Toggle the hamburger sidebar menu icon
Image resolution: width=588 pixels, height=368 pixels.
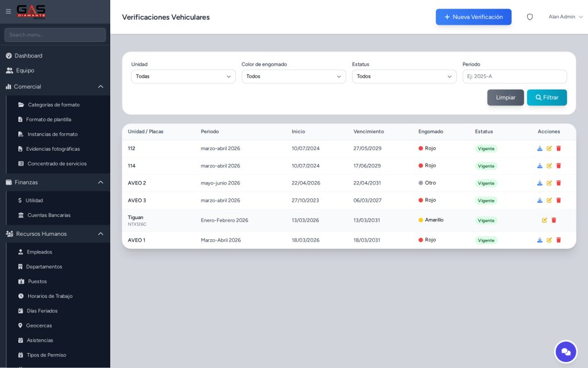(x=8, y=11)
